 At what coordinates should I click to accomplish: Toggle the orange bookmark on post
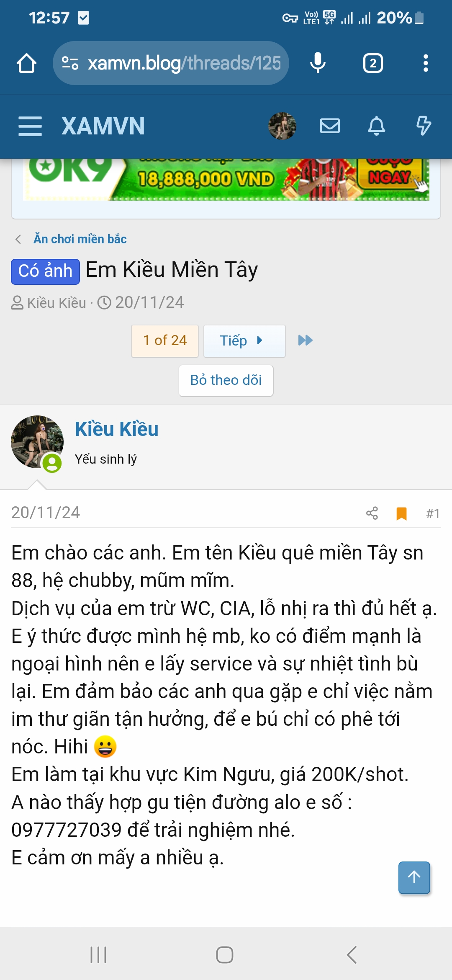coord(401,513)
